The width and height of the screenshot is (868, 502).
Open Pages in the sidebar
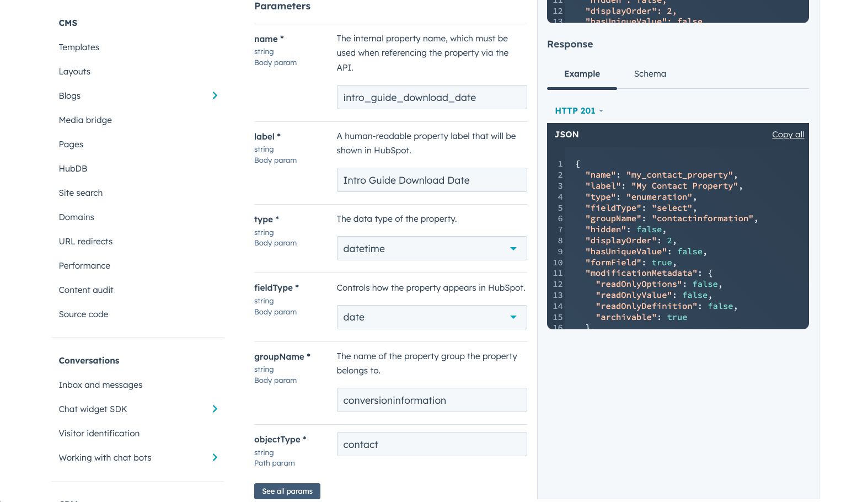pyautogui.click(x=71, y=145)
